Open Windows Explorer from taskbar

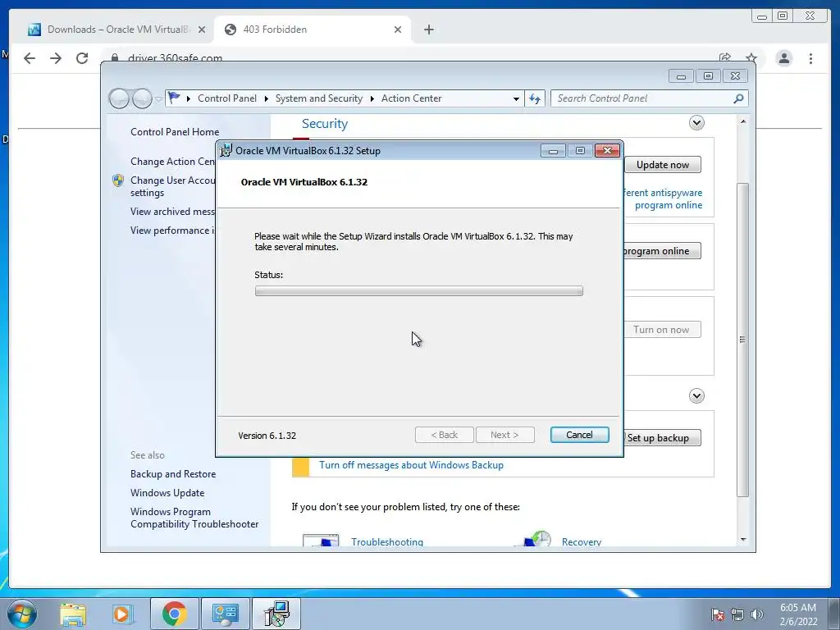(73, 614)
